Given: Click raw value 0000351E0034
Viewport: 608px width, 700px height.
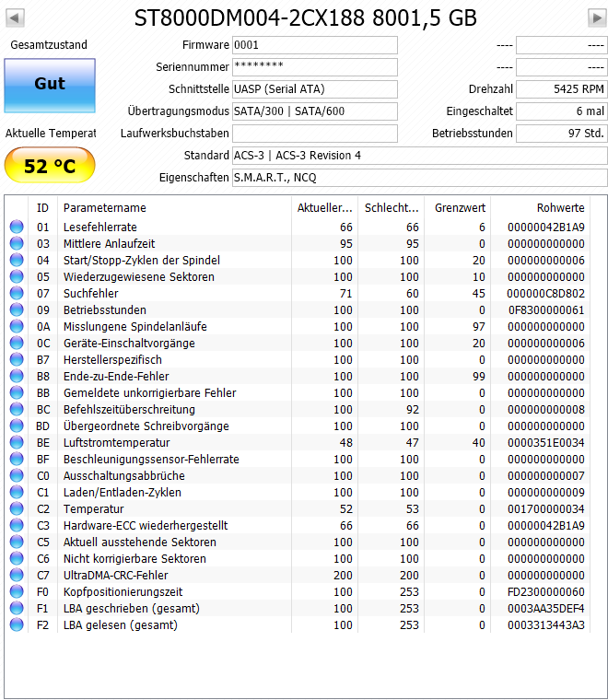Looking at the screenshot, I should [x=546, y=443].
